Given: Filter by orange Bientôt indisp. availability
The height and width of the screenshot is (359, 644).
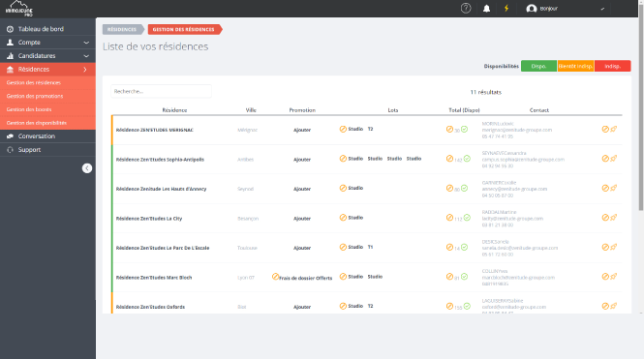Looking at the screenshot, I should pos(575,66).
